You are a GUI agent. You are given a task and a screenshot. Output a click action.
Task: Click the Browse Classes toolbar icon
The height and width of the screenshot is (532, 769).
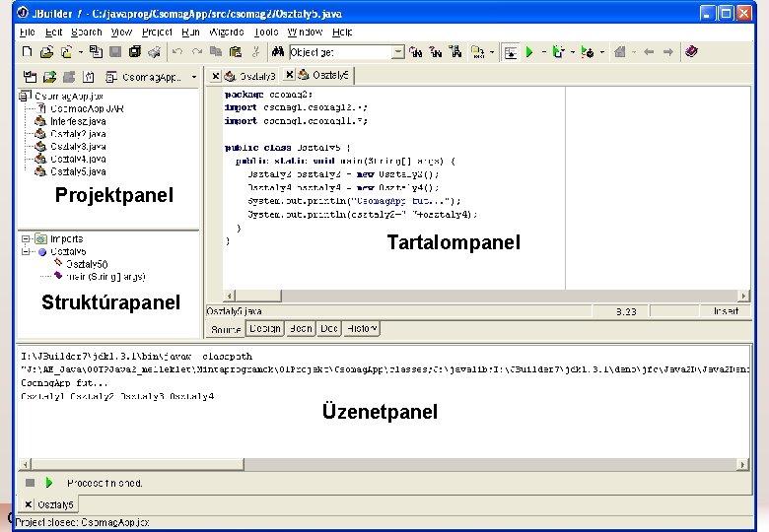[478, 51]
